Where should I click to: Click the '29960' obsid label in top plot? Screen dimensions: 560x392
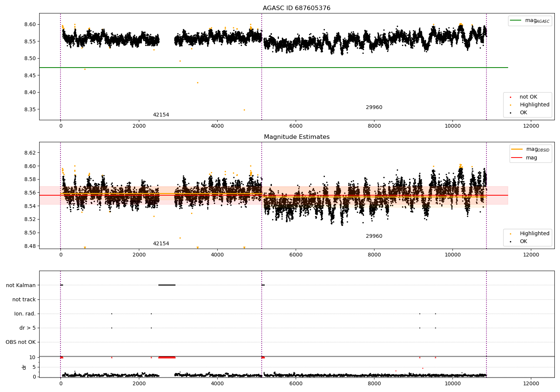coord(374,108)
